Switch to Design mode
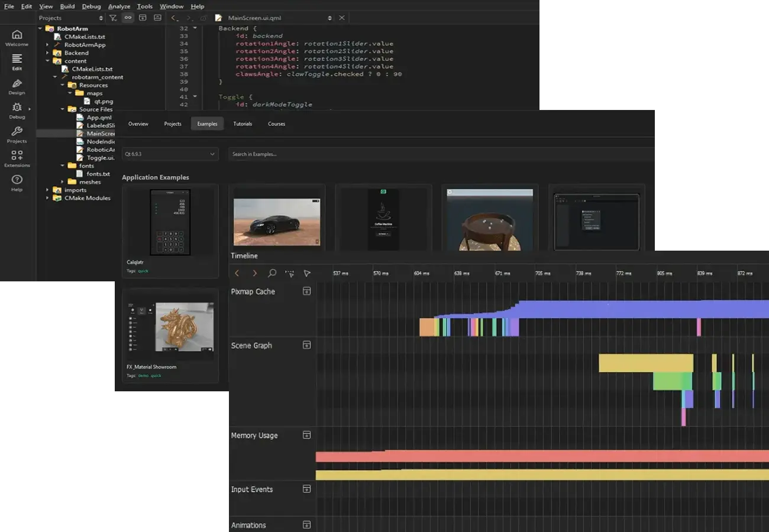Screen dimensions: 769x532 [17, 86]
